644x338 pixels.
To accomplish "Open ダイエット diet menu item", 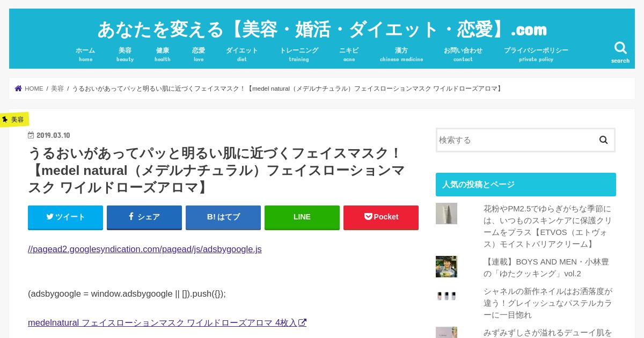I will [x=242, y=54].
